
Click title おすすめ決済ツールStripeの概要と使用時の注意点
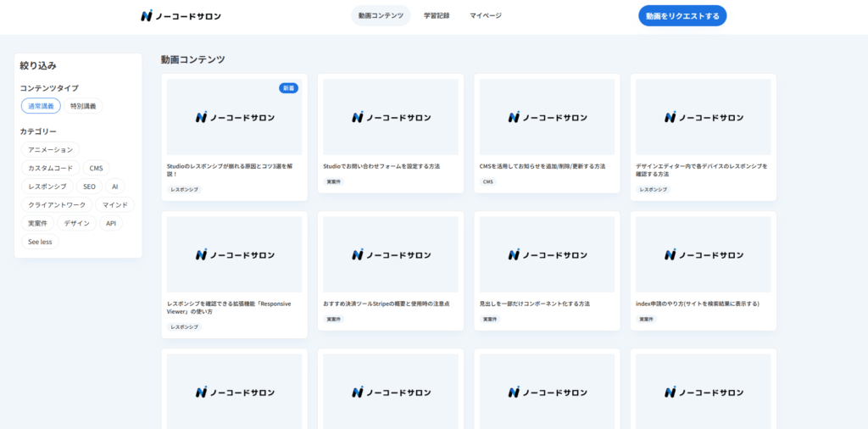[387, 304]
